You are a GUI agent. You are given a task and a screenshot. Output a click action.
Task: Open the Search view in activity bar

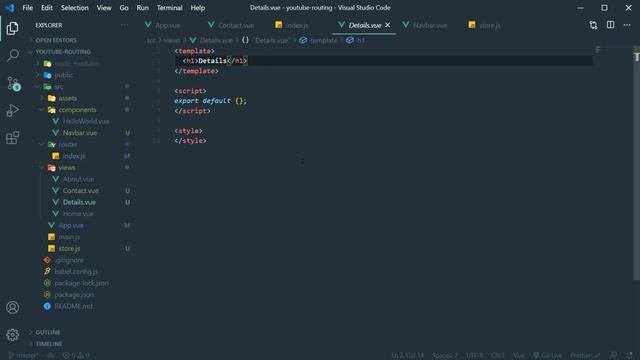pyautogui.click(x=12, y=55)
